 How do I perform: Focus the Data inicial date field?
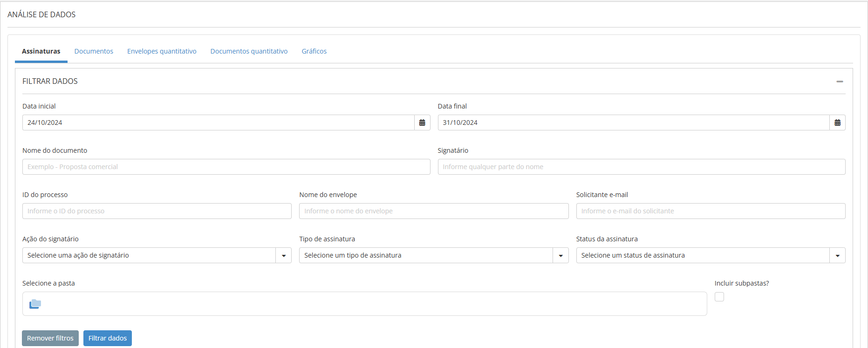click(x=219, y=123)
